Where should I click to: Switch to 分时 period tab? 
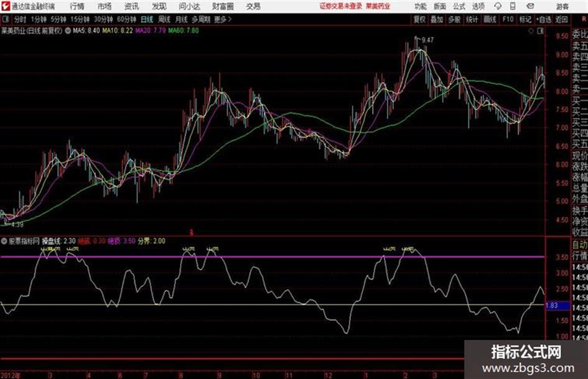21,19
